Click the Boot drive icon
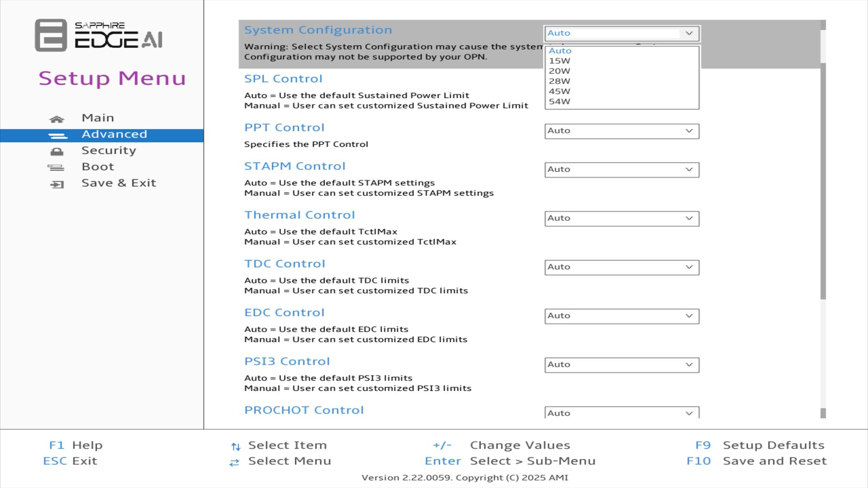Screen dimensions: 868x488 click(x=56, y=168)
